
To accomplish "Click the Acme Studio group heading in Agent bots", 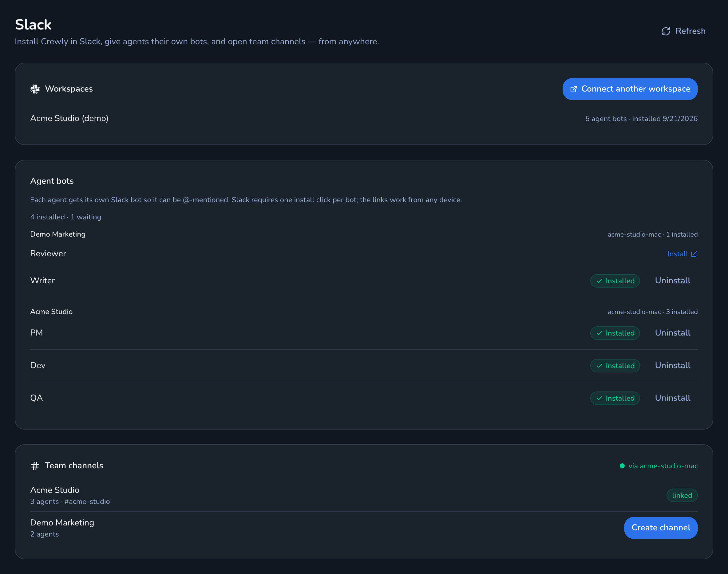I will tap(51, 312).
